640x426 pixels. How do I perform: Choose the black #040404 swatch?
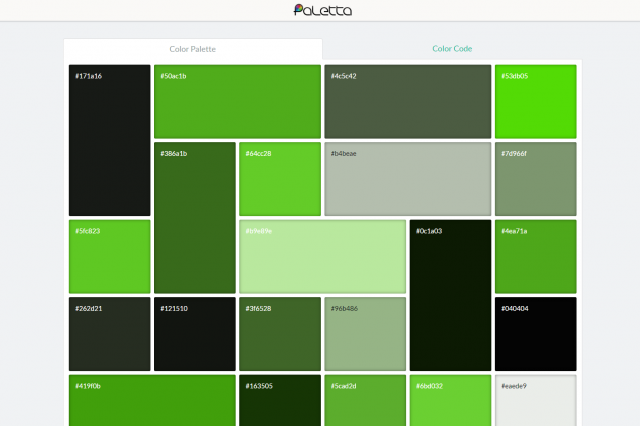point(535,334)
